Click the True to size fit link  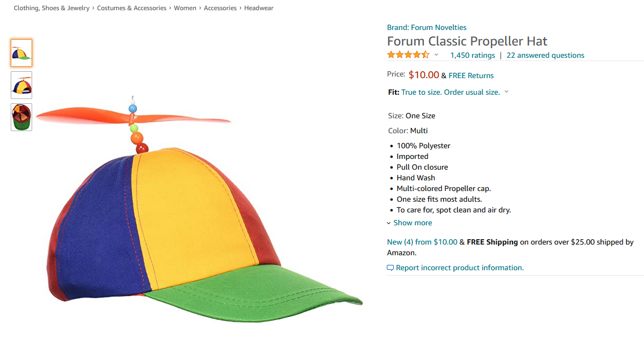(x=451, y=92)
